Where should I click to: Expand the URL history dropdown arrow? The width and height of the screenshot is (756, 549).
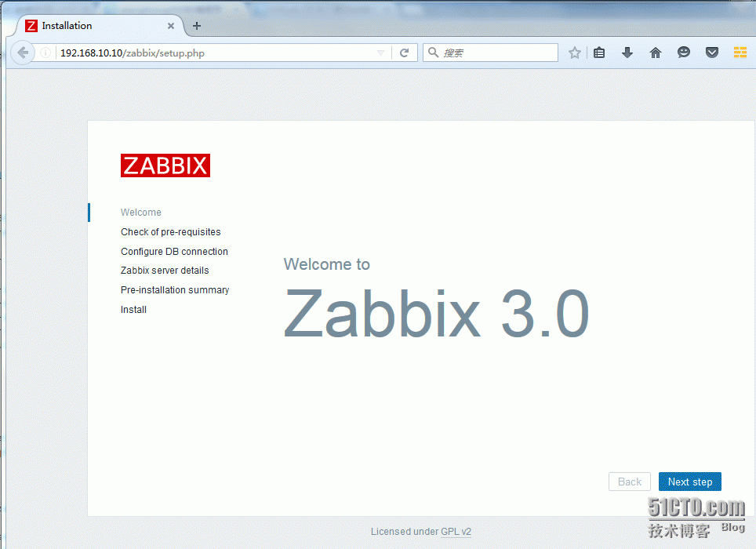380,53
